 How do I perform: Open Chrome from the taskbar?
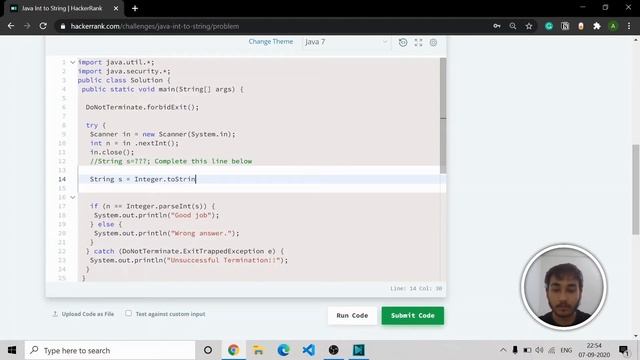pos(233,350)
